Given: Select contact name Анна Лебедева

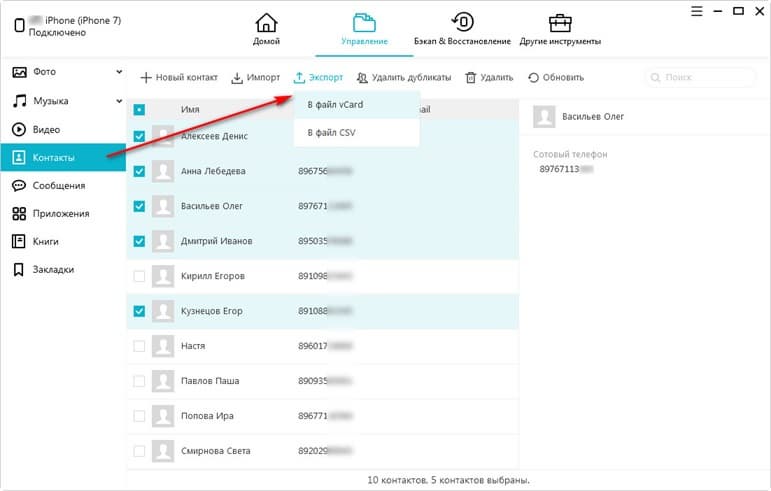Looking at the screenshot, I should 213,171.
